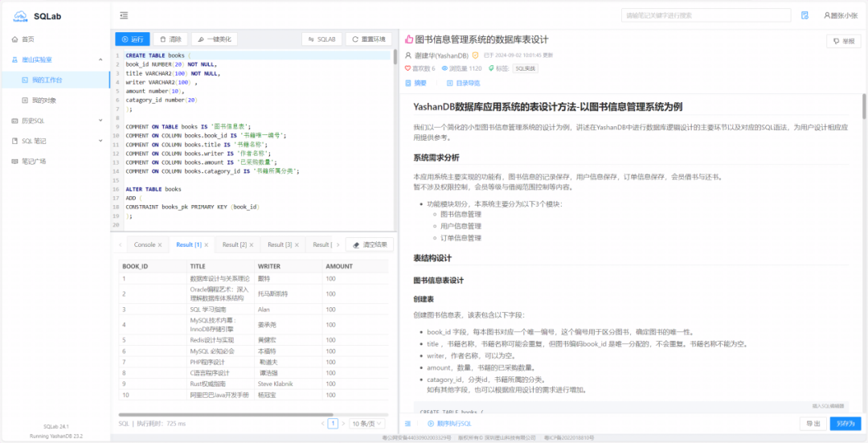Beautify SQL with 一键美化 button
The image size is (868, 443).
[215, 39]
